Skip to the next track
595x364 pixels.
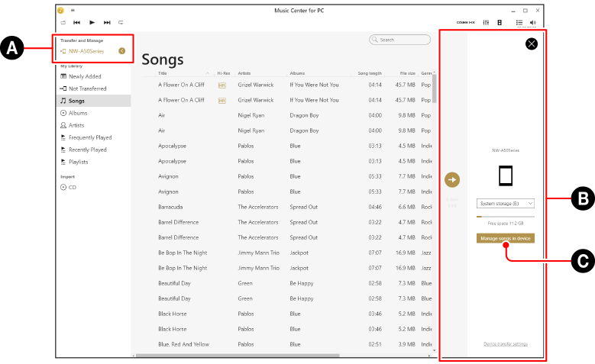(107, 23)
